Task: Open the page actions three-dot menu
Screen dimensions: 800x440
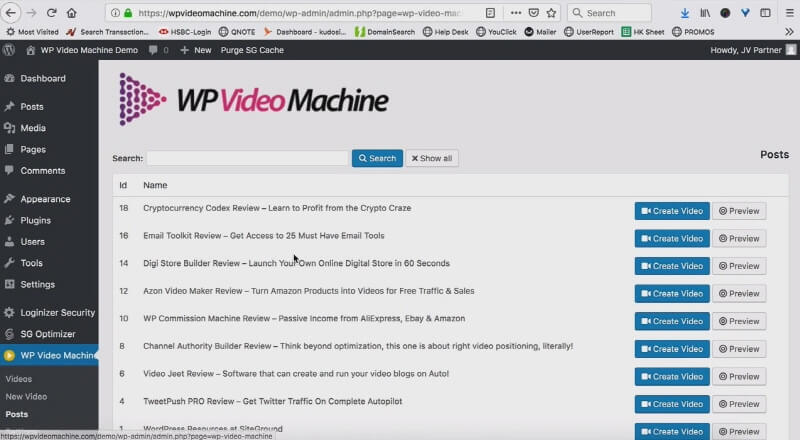Action: pos(516,13)
